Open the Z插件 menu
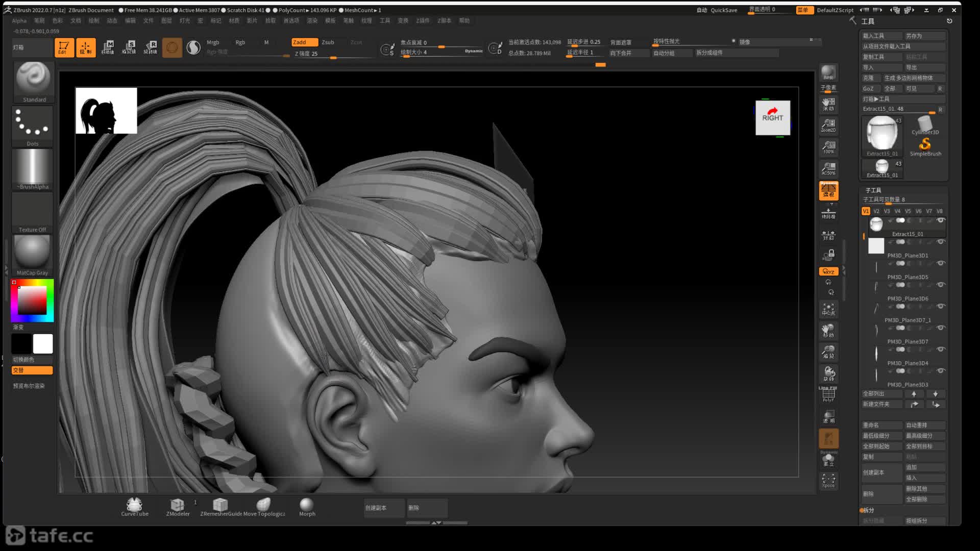Viewport: 980px width, 551px height. [423, 21]
